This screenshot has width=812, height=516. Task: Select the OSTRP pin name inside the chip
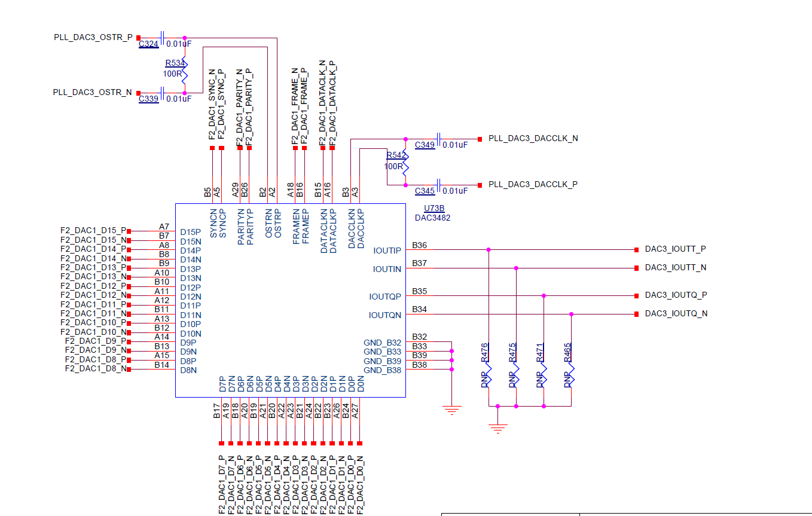pyautogui.click(x=278, y=223)
